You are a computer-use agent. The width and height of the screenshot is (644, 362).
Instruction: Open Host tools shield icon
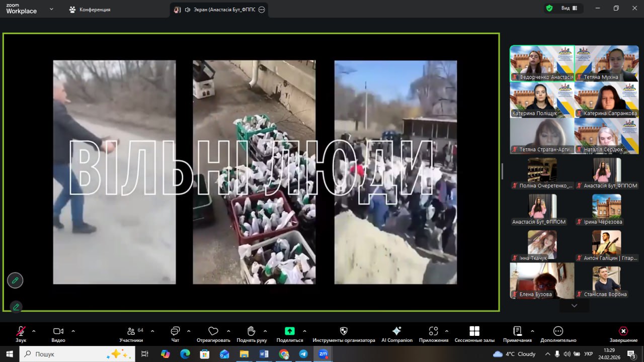click(344, 331)
